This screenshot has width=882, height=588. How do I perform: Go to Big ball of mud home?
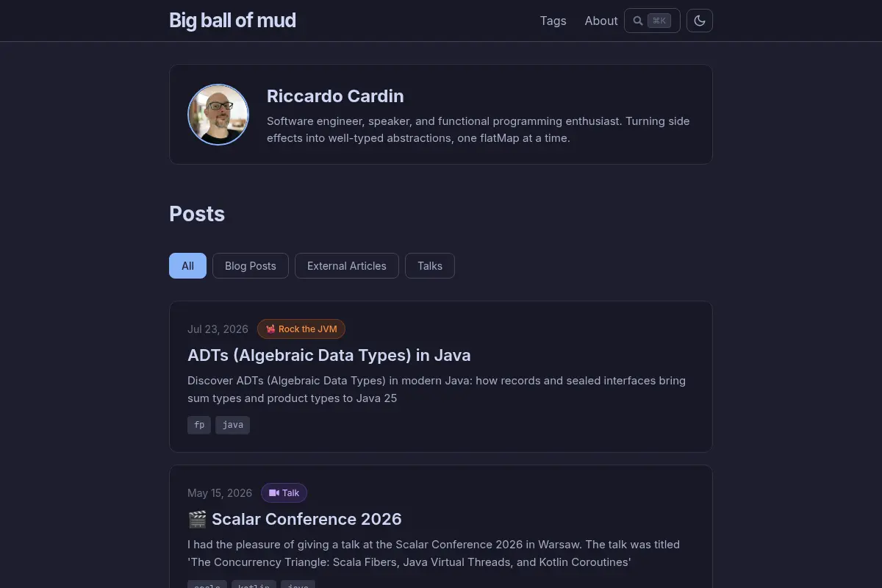pyautogui.click(x=232, y=21)
